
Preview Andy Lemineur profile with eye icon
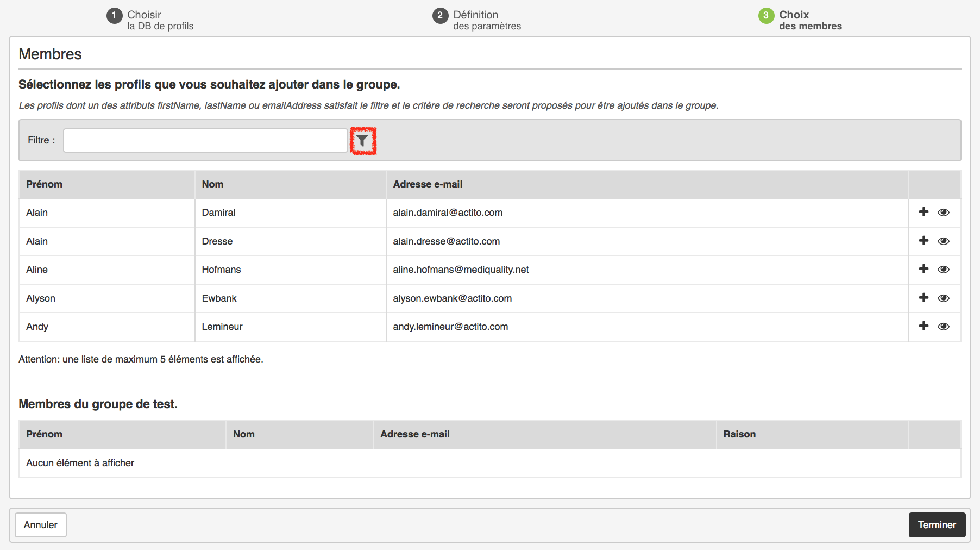[x=944, y=327]
